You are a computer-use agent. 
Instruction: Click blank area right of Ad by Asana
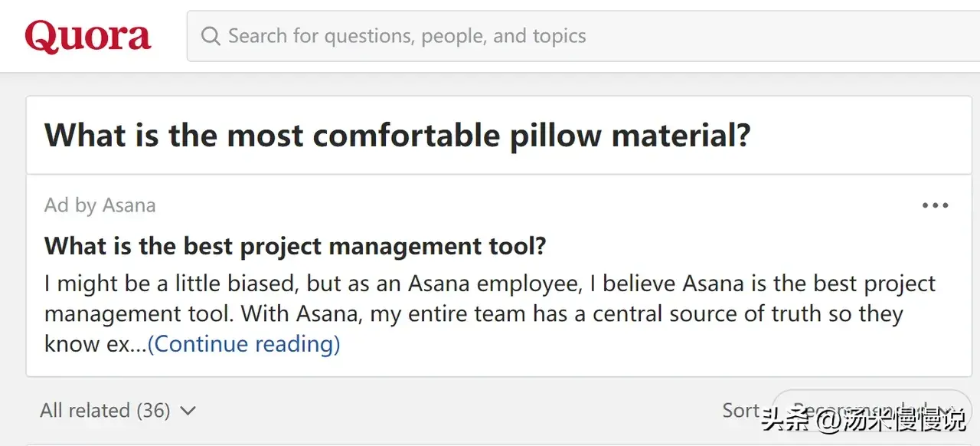[536, 205]
